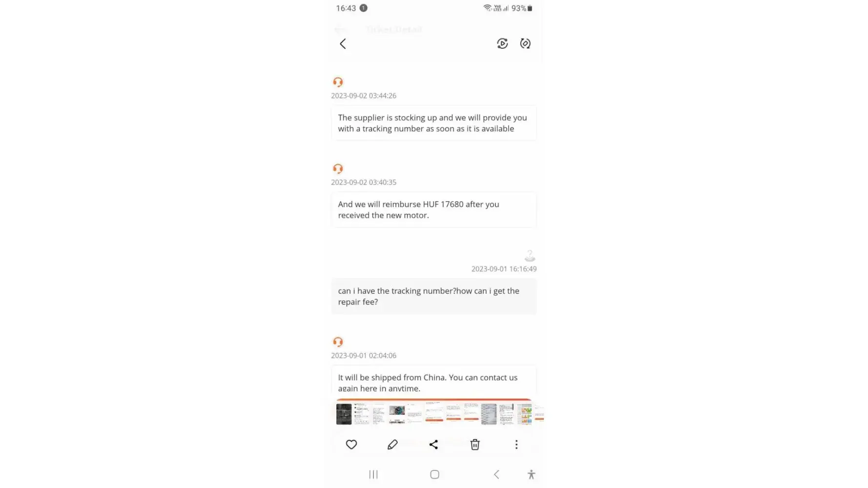Select the dark grayscale thumbnail in filmstrip

344,414
